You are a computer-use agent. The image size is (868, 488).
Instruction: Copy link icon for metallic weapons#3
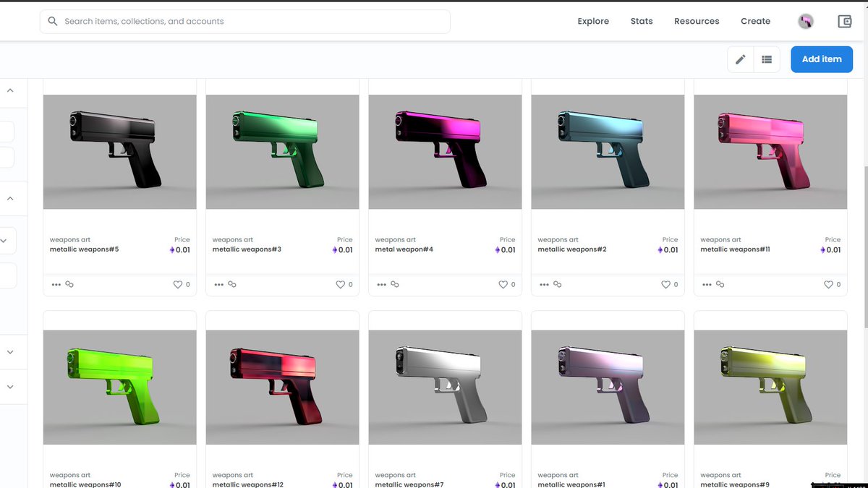click(x=232, y=285)
